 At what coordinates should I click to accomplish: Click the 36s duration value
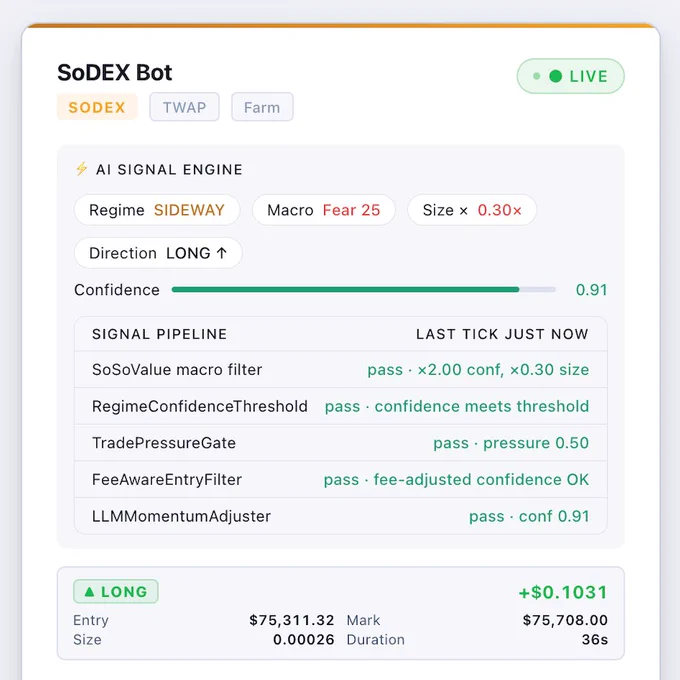595,640
